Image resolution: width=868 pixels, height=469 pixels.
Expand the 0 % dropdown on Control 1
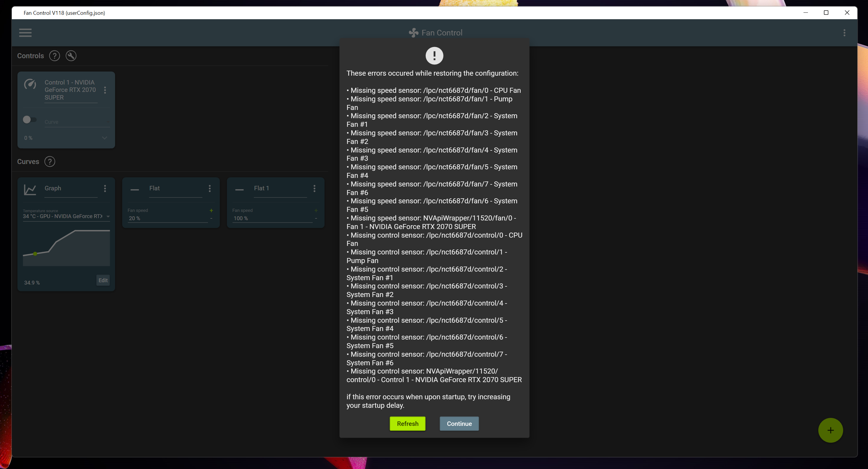[104, 138]
